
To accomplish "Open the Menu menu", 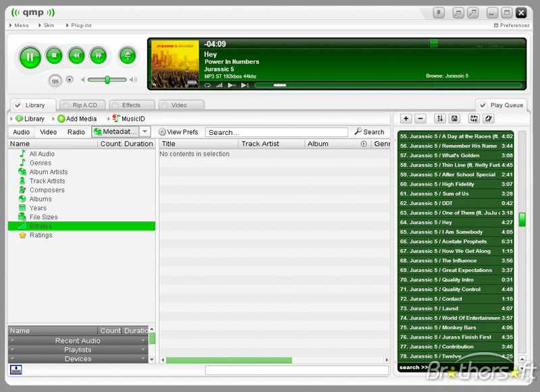I will click(19, 26).
